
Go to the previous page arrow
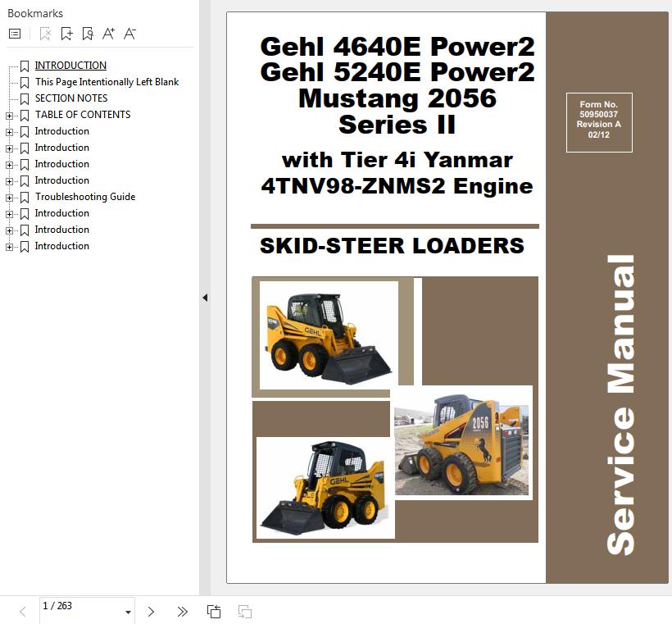[x=23, y=612]
